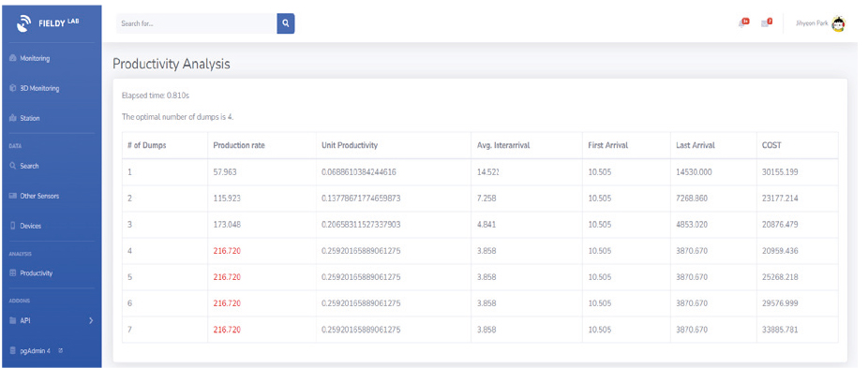Select interarrival value 7.258
868x368 pixels.
[x=486, y=199]
